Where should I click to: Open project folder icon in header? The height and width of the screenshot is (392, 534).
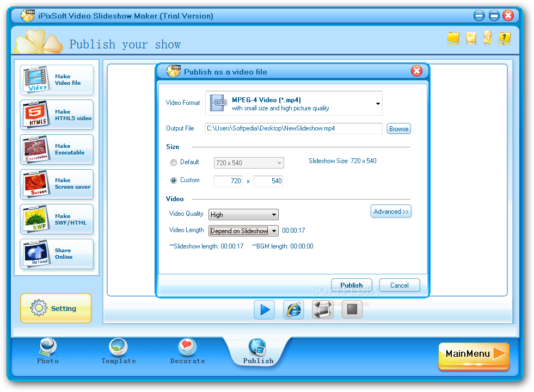tap(453, 38)
